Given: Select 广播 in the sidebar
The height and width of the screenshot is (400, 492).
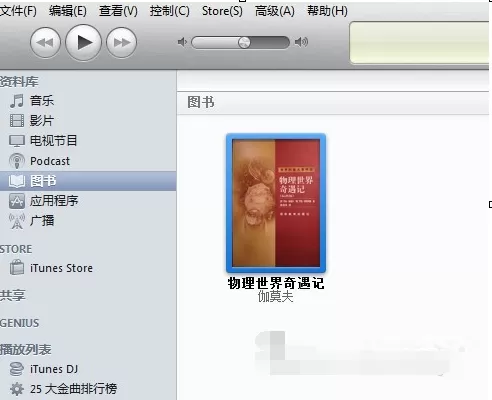Looking at the screenshot, I should [x=42, y=221].
